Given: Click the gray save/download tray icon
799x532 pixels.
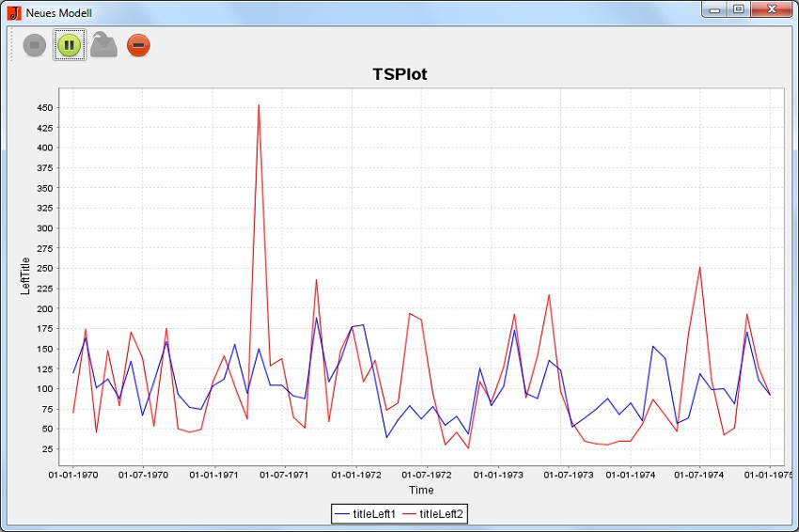Looking at the screenshot, I should (103, 45).
